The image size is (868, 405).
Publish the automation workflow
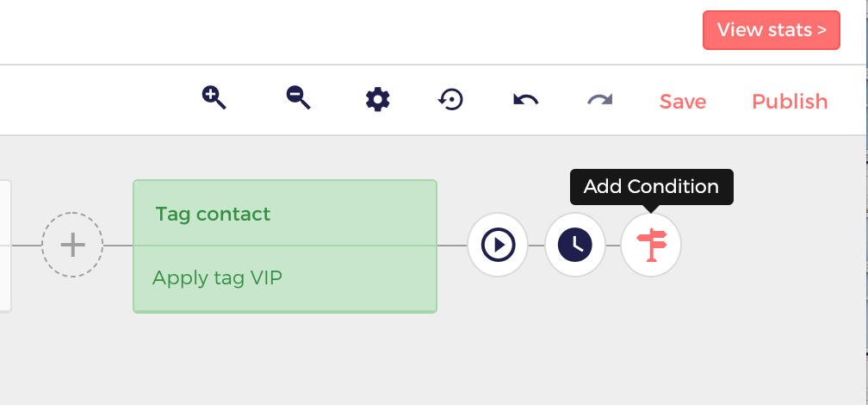(790, 102)
